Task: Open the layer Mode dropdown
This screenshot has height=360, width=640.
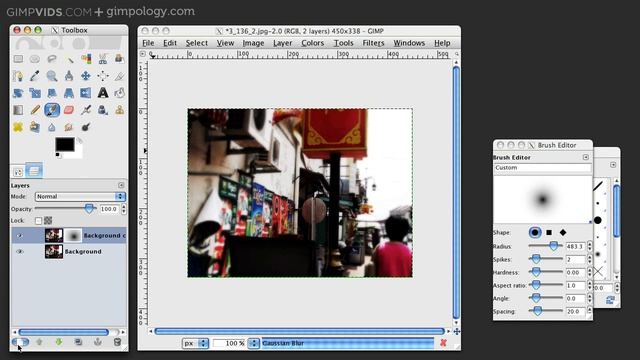Action: (80, 197)
